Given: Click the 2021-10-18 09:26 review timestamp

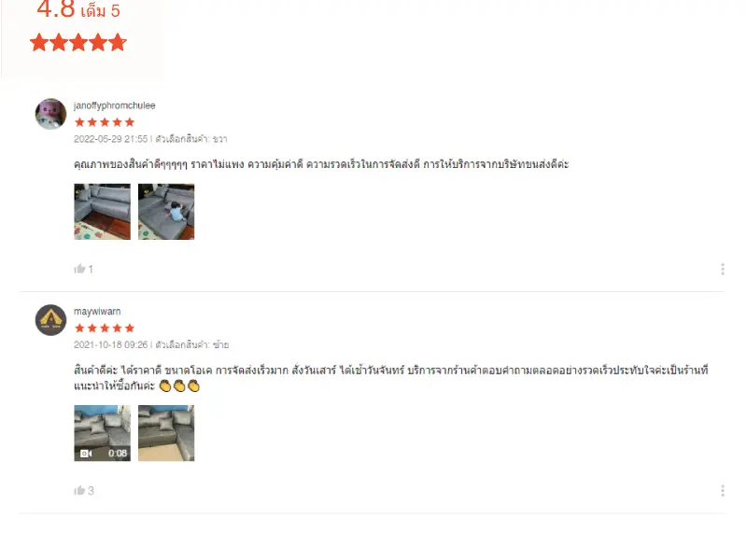Looking at the screenshot, I should coord(110,344).
